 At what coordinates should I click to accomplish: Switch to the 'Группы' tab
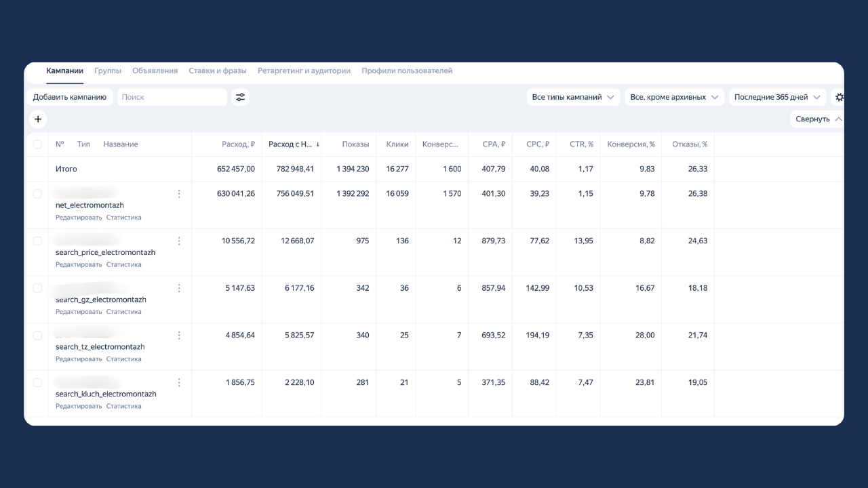point(108,70)
